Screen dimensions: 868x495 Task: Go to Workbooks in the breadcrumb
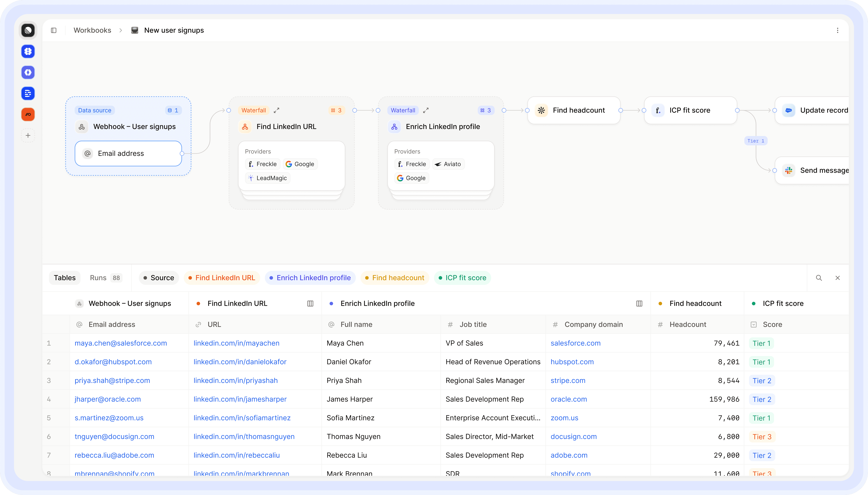pyautogui.click(x=92, y=30)
